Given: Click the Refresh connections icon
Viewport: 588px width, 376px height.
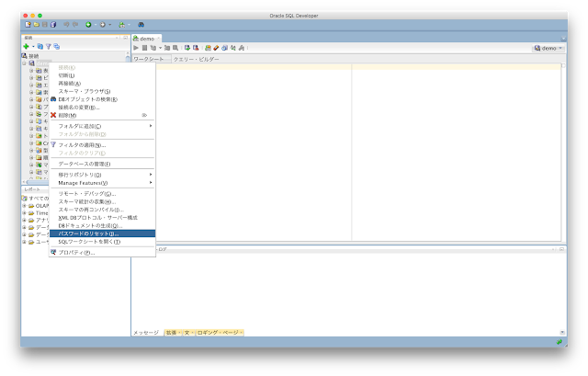Looking at the screenshot, I should pyautogui.click(x=40, y=47).
